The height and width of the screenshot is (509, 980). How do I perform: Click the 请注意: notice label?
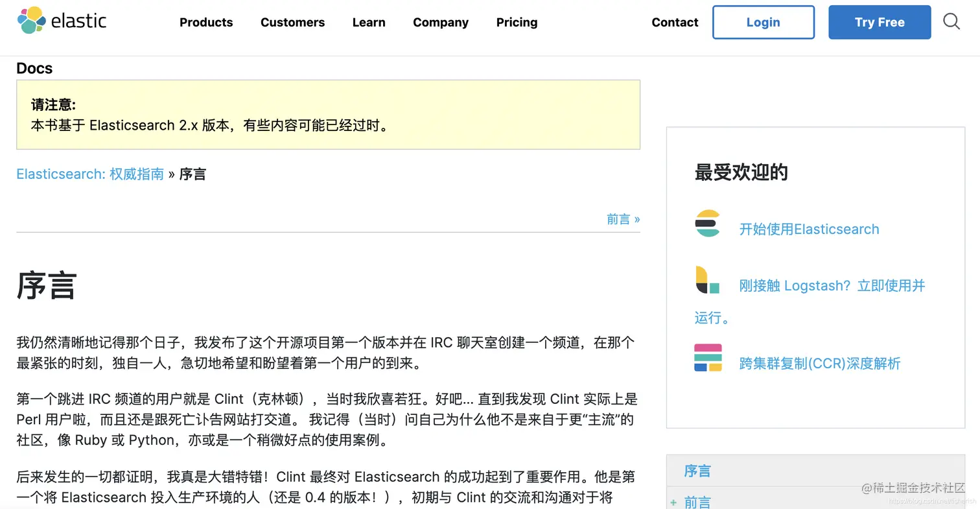[53, 105]
